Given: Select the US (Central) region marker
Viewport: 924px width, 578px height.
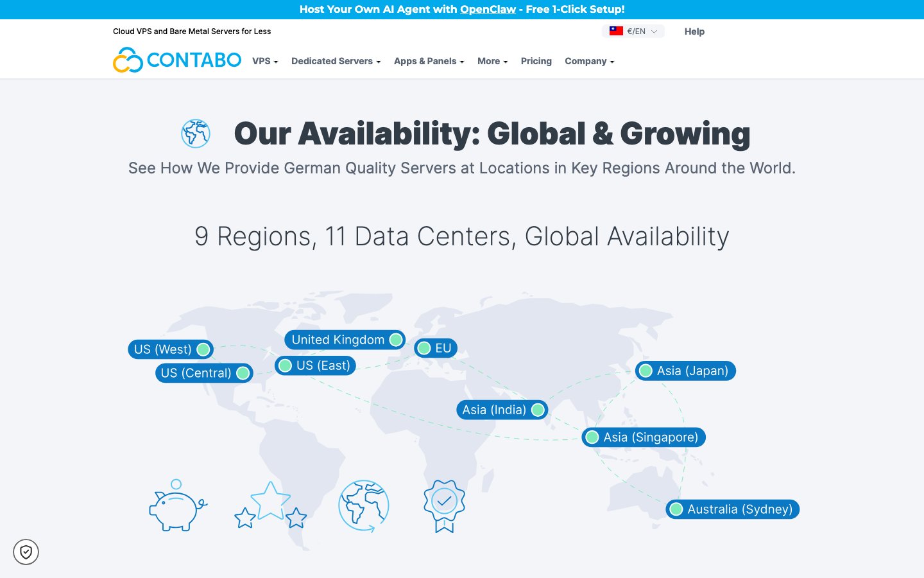Looking at the screenshot, I should coord(204,373).
